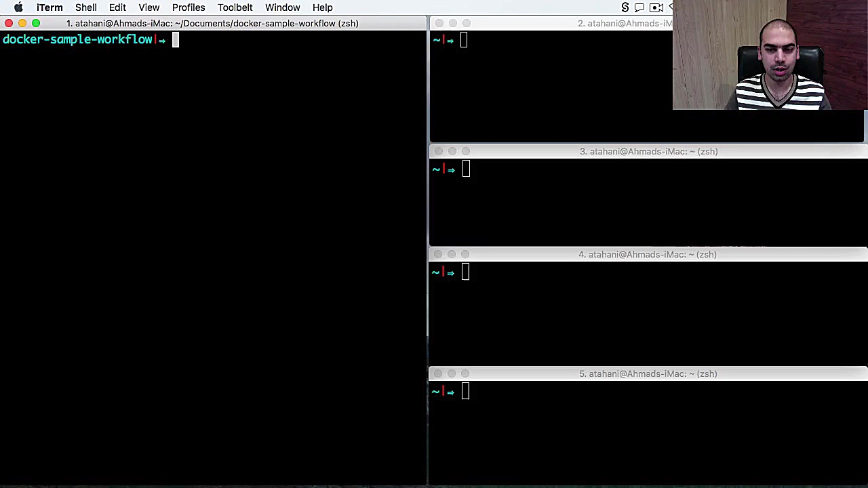Click the webcam video overlay

(x=770, y=55)
